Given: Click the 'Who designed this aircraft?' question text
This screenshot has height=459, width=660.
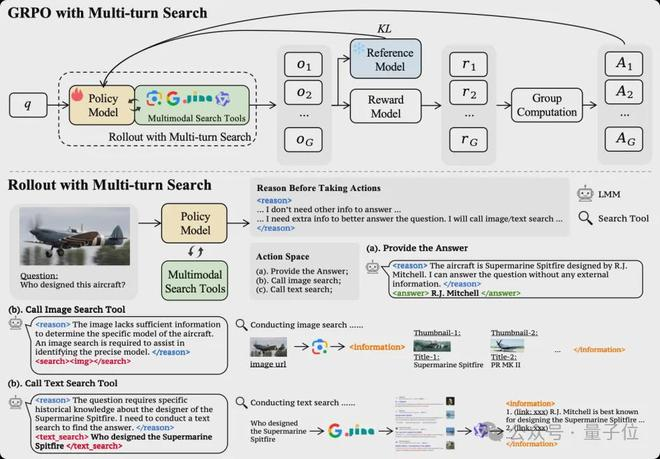Looking at the screenshot, I should [x=73, y=285].
